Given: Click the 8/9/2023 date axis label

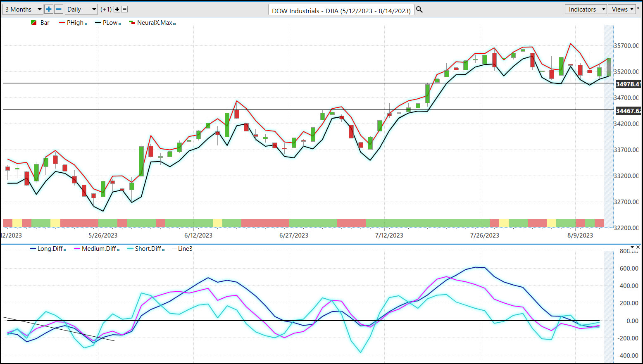Looking at the screenshot, I should tap(580, 236).
